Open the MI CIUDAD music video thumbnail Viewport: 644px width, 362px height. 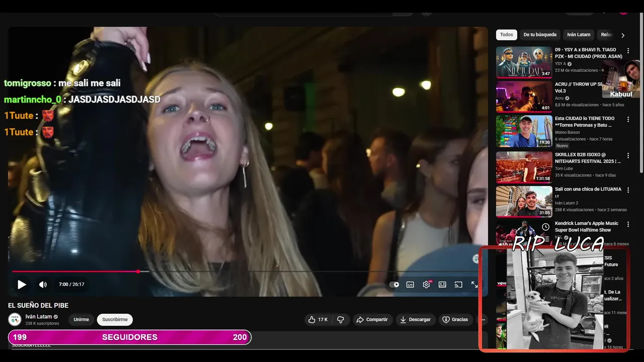524,62
